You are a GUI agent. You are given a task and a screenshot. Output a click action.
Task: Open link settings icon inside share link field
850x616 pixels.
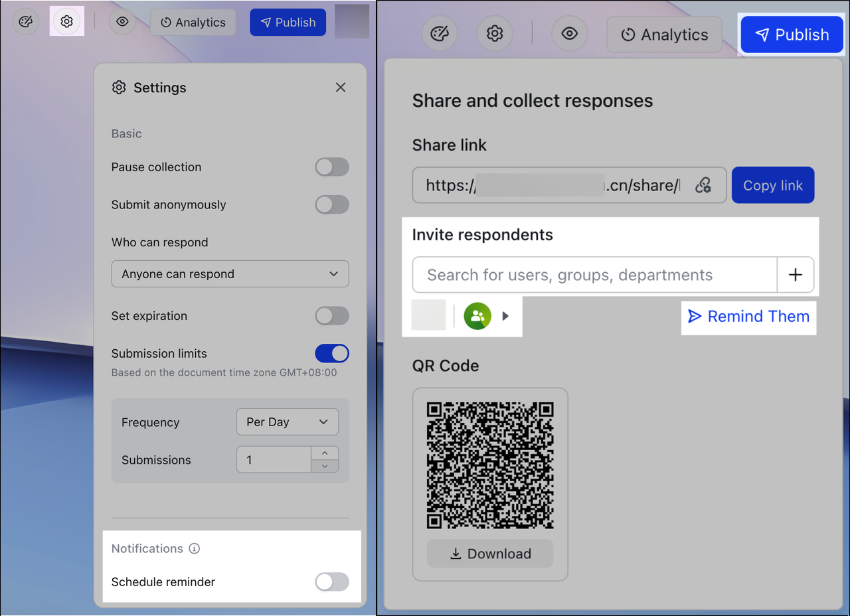tap(703, 185)
